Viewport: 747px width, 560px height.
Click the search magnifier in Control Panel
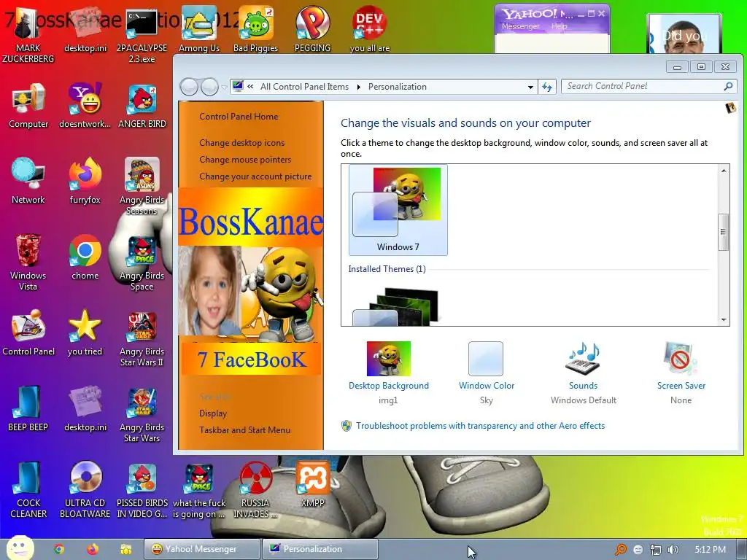(x=729, y=86)
